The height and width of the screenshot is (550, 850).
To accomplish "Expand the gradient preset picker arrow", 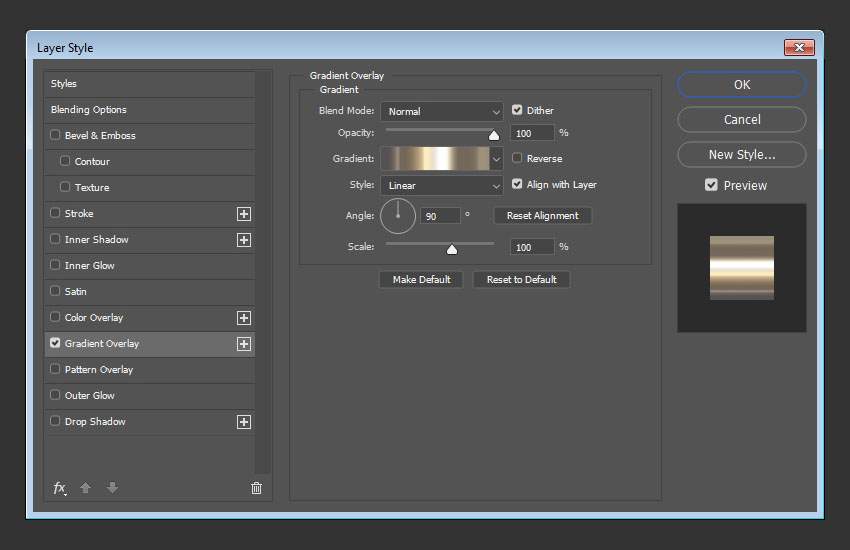I will [496, 158].
